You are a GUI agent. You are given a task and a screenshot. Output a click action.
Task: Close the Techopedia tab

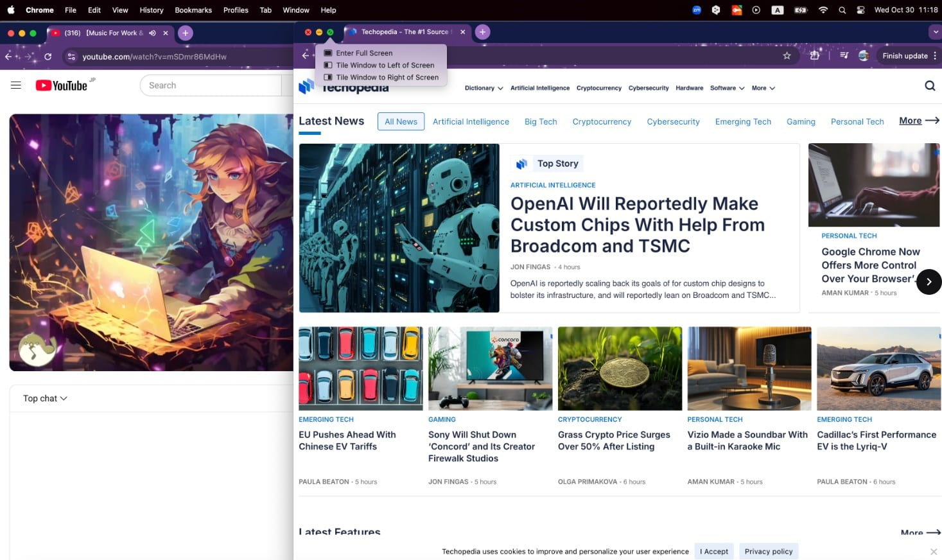pyautogui.click(x=462, y=31)
